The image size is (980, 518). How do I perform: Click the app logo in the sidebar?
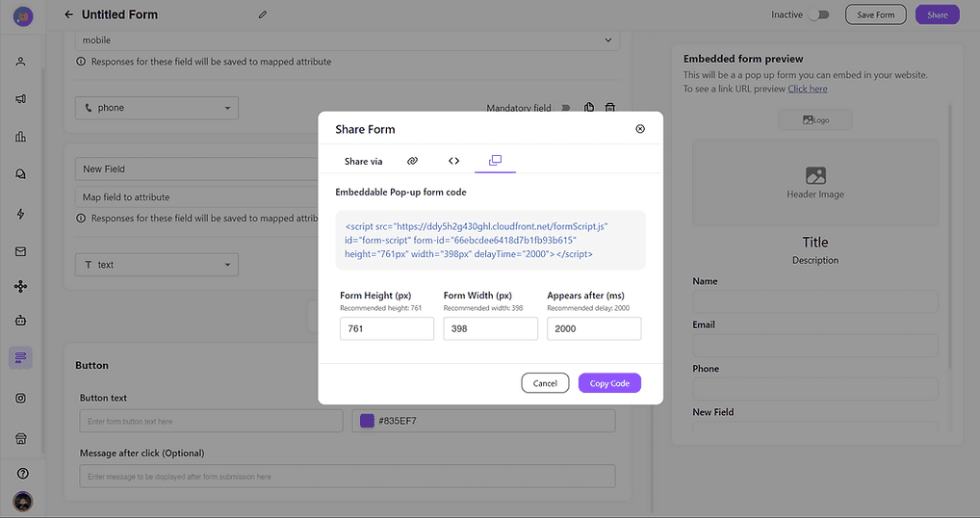pyautogui.click(x=23, y=16)
